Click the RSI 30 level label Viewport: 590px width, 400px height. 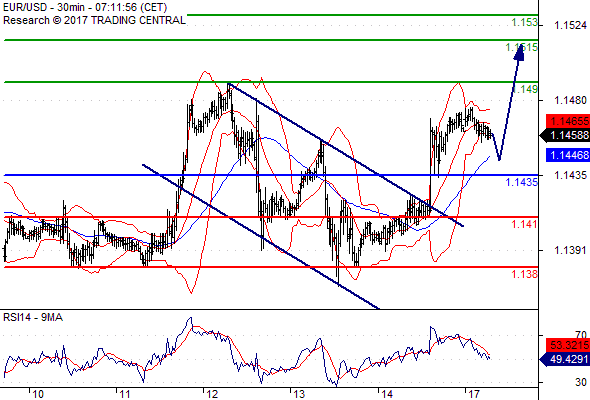pos(581,382)
